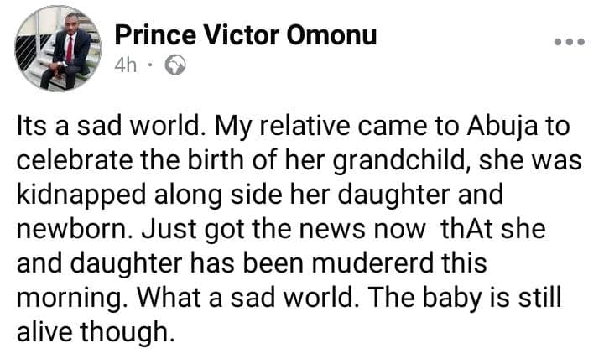The width and height of the screenshot is (604, 364).
Task: Open Prince Victor Omonu's profile name link
Action: (245, 35)
